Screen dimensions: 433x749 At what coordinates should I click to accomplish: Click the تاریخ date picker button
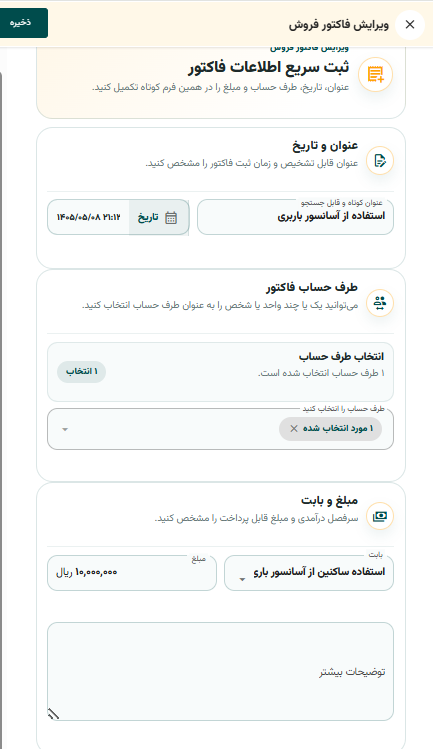(159, 217)
